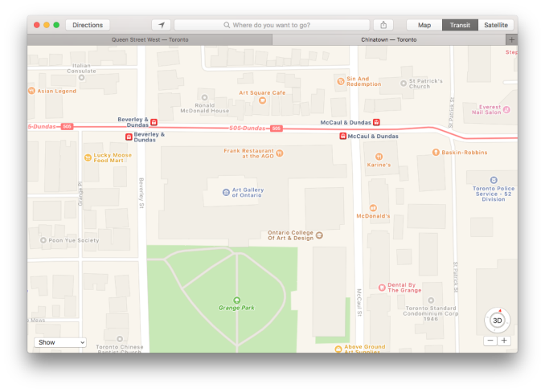
Task: Select the Italian Consulate marker
Action: click(82, 77)
